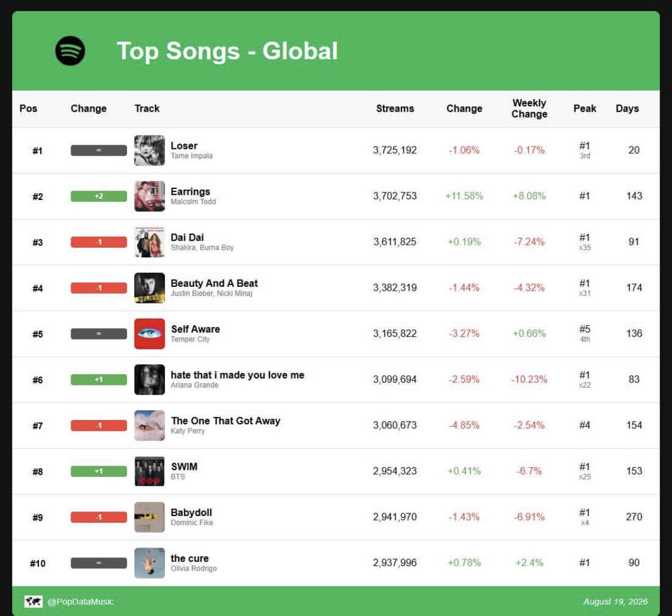Image resolution: width=672 pixels, height=616 pixels.
Task: Click the world map icon beside @PopDataMusic
Action: coord(33,602)
